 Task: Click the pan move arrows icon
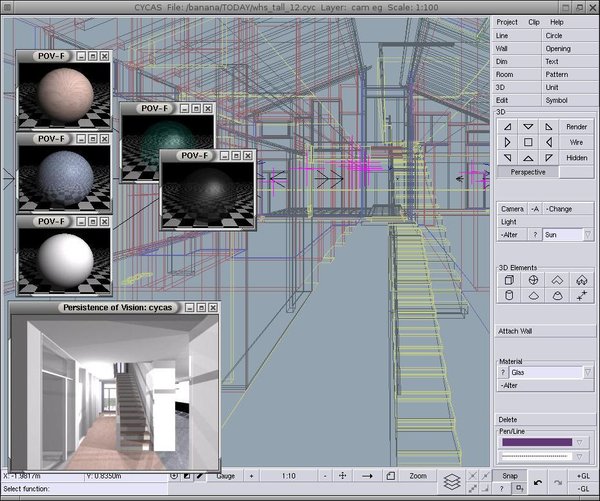tap(342, 476)
